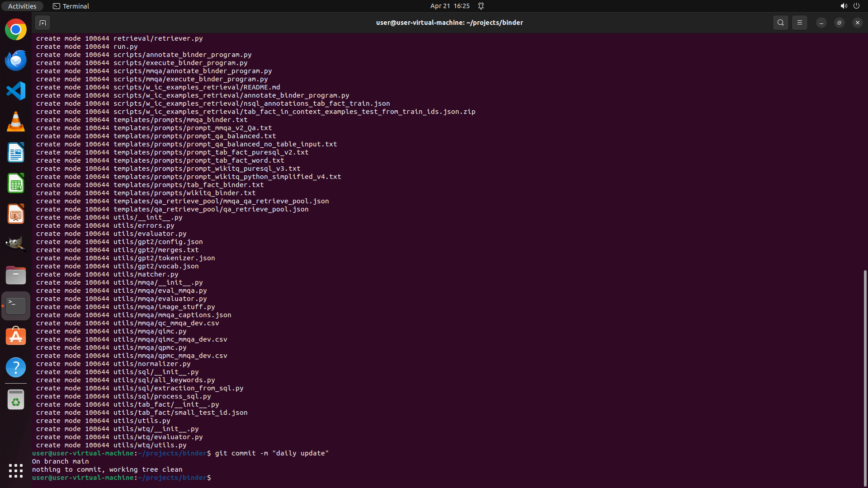Open LibreOffice Impress from the dock
The image size is (868, 488).
tap(16, 214)
